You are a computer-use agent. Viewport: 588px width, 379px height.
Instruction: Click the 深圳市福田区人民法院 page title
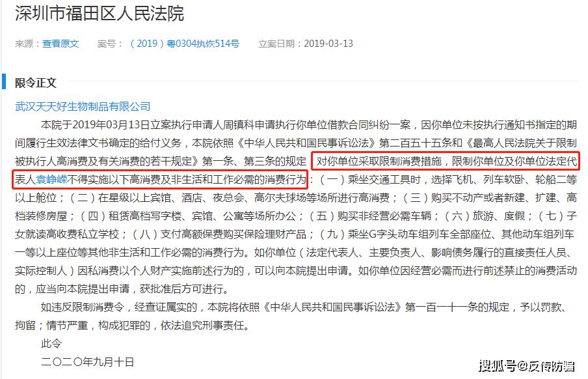(100, 14)
